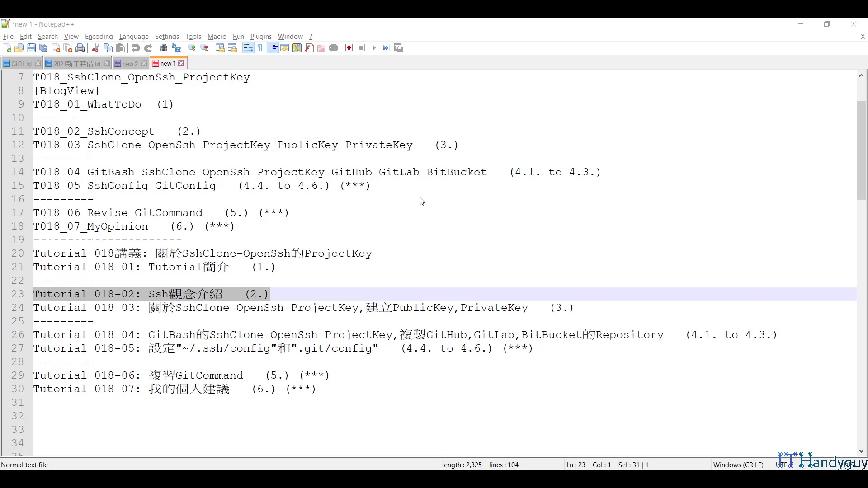Screen dimensions: 868x488
Task: Click Windows (CR LF) status bar field
Action: tap(738, 465)
